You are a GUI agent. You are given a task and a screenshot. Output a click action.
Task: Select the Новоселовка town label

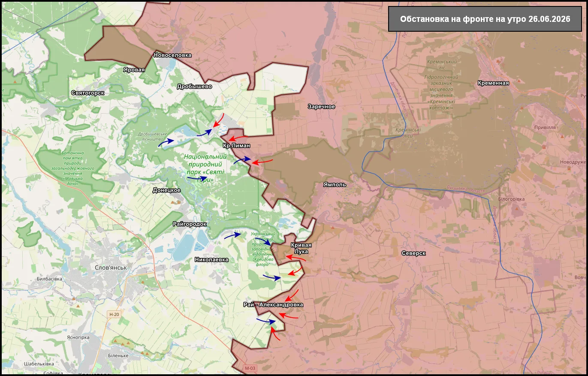[172, 55]
